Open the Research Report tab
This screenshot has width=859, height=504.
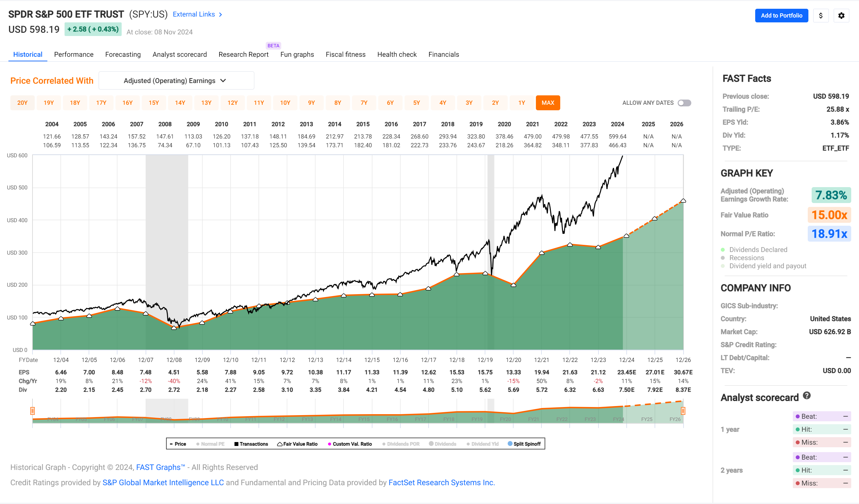point(243,54)
